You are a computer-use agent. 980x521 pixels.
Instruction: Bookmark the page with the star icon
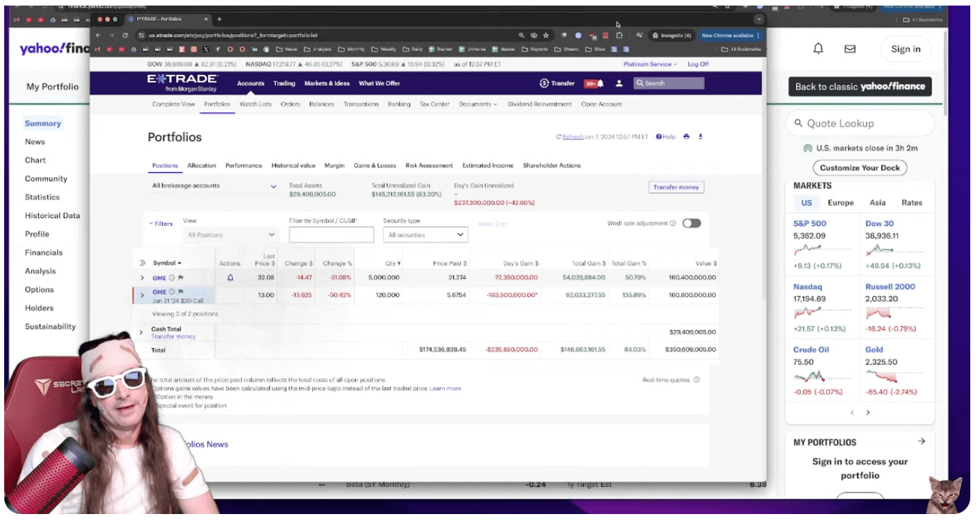546,35
